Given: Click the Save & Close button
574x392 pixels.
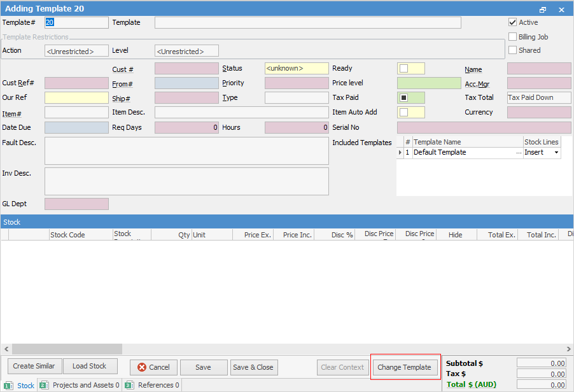Looking at the screenshot, I should coord(253,367).
